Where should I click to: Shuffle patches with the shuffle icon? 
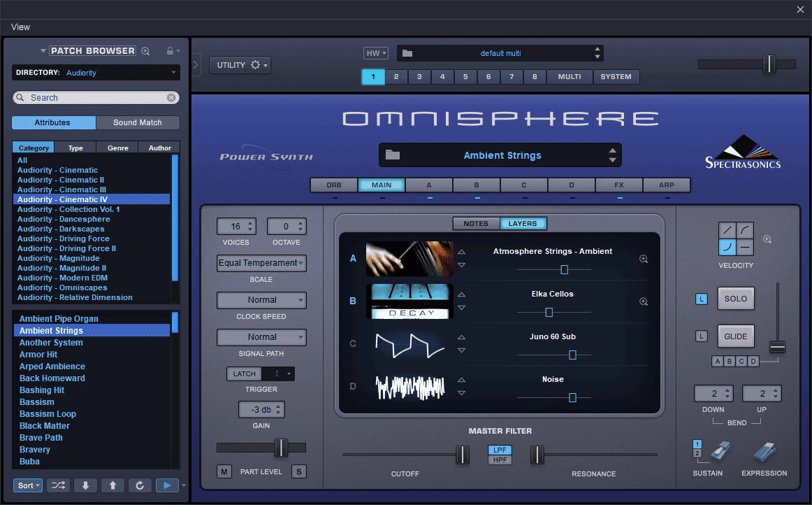pos(59,485)
